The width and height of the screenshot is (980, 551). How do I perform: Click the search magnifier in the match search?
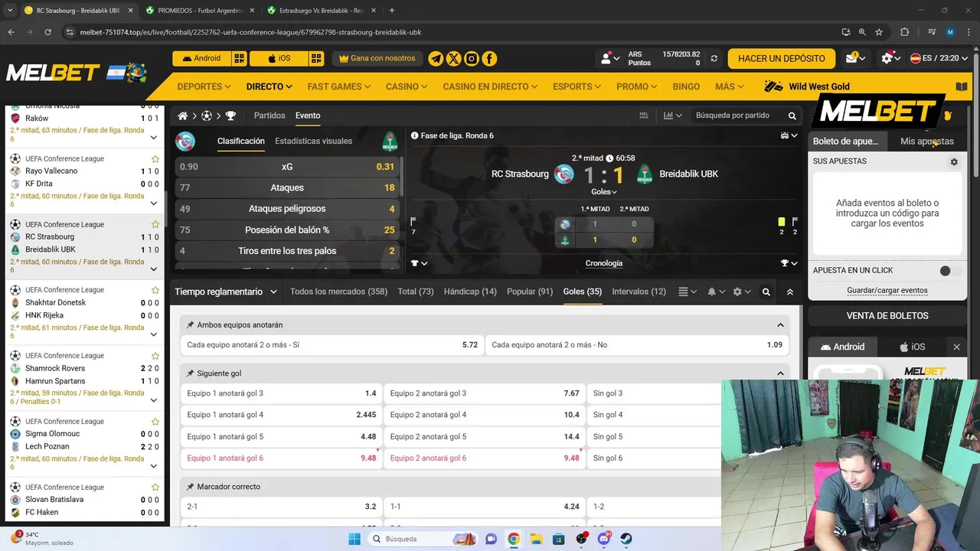[792, 116]
